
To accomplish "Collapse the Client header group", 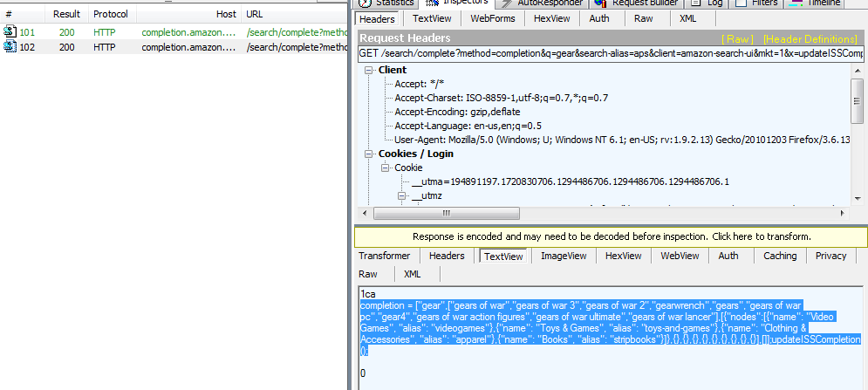I will (x=369, y=71).
